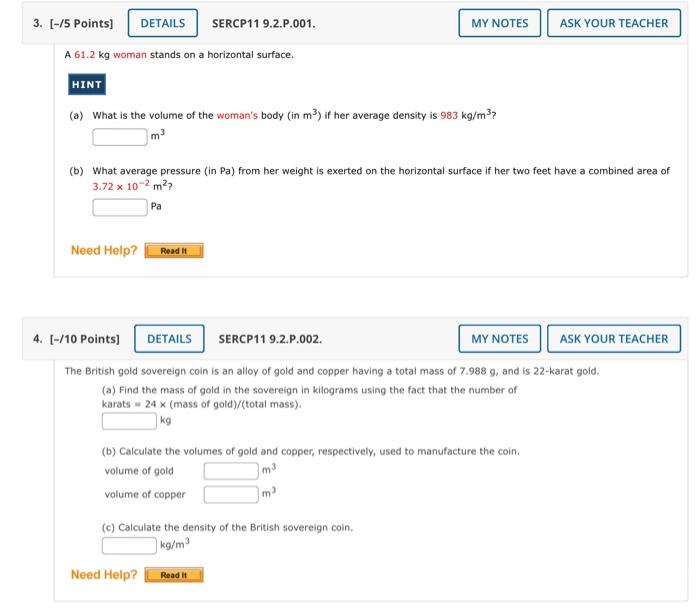Open DETAILS for question 4
The image size is (700, 614).
(169, 339)
